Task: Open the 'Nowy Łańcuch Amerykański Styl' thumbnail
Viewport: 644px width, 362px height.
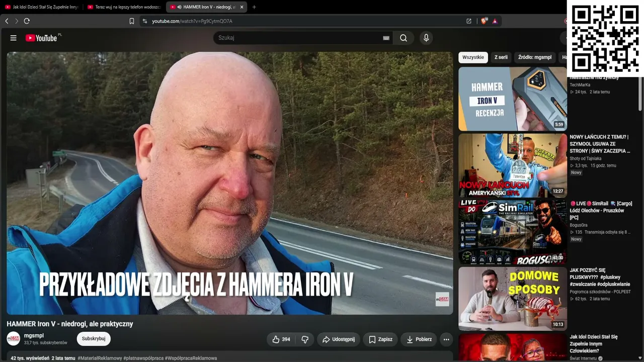Action: coord(513,165)
